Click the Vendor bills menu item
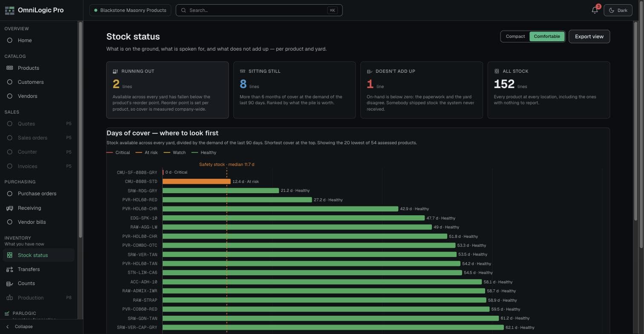The image size is (644, 334). 39,222
